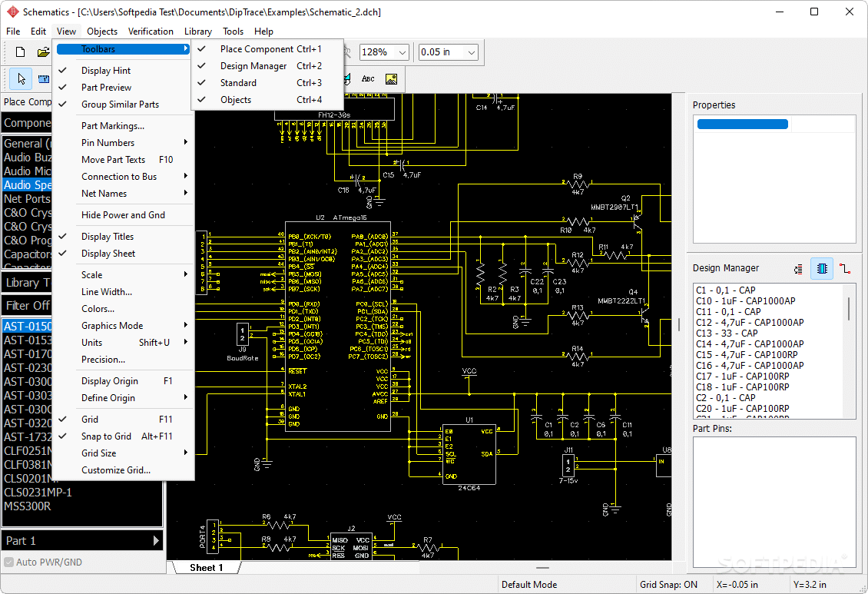Click the Design Manager list scrollbar
Screen dimensions: 868x594
[849, 351]
